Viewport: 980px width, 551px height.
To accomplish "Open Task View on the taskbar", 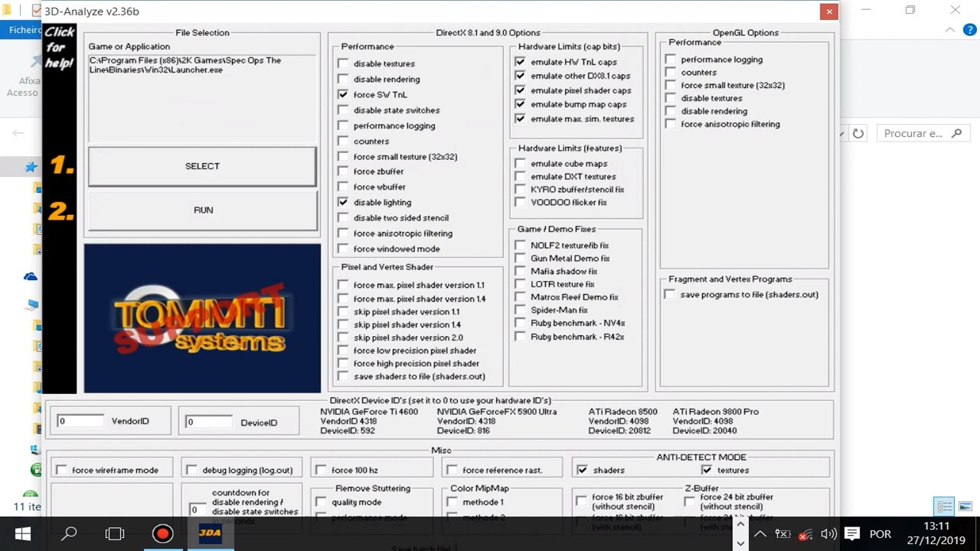I will pos(115,533).
